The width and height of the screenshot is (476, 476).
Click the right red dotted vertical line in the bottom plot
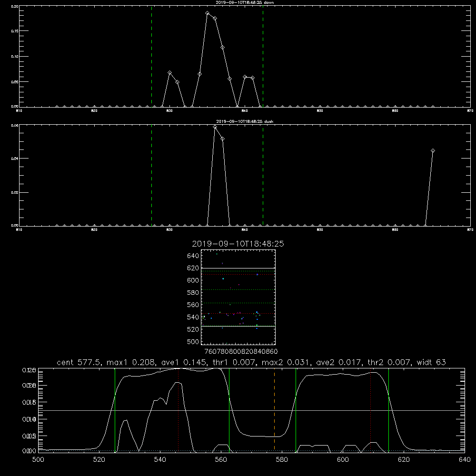(x=370, y=410)
